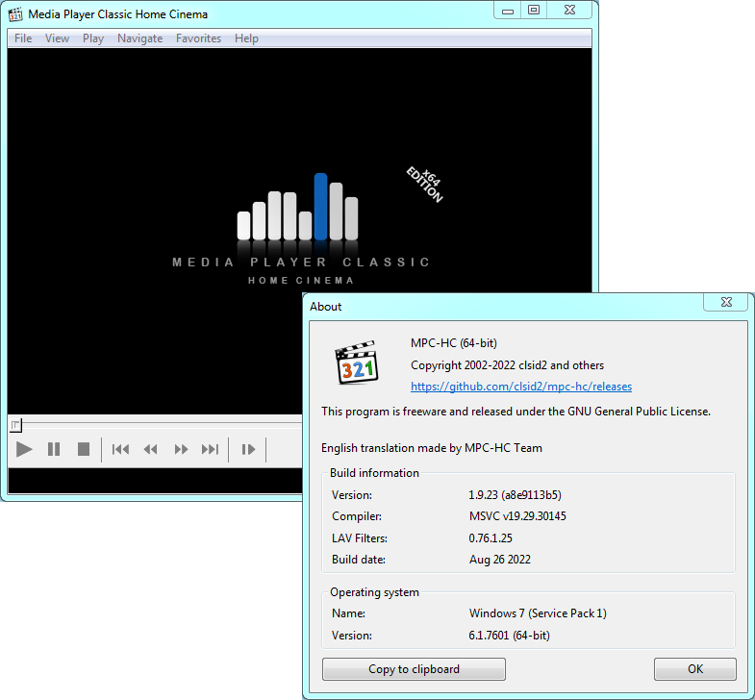This screenshot has height=700, width=755.
Task: Click the MPC-HC (64-bit) heading text
Action: pyautogui.click(x=454, y=343)
